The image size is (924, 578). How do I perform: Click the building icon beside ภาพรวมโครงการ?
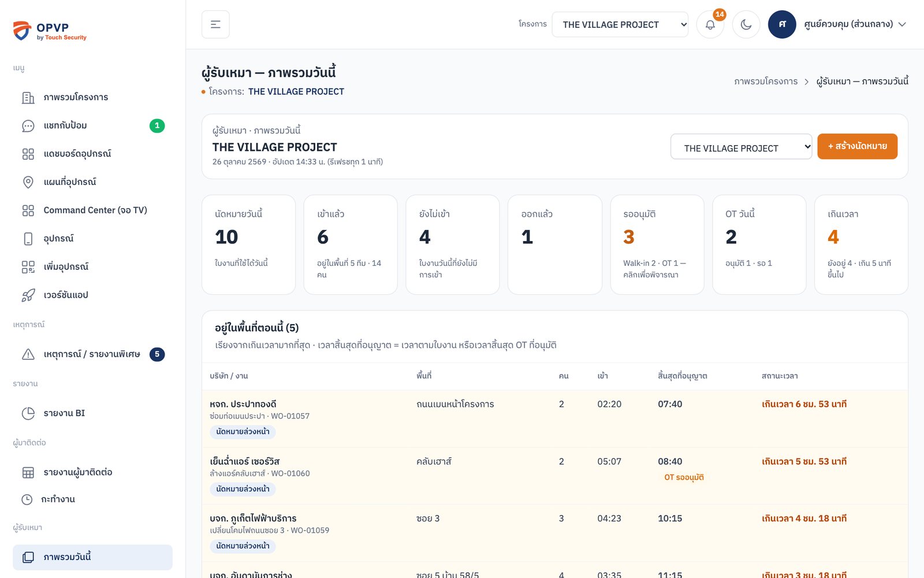[28, 97]
